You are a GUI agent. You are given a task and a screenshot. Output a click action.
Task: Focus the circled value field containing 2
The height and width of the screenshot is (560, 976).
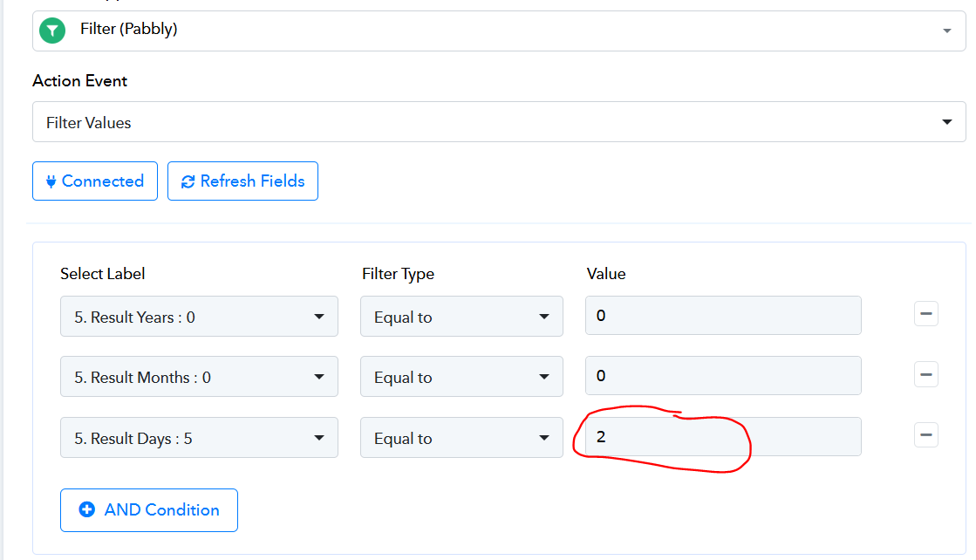pos(723,437)
